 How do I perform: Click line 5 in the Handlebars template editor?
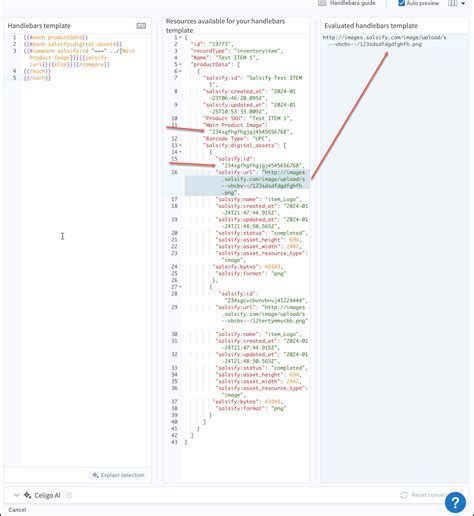(37, 78)
